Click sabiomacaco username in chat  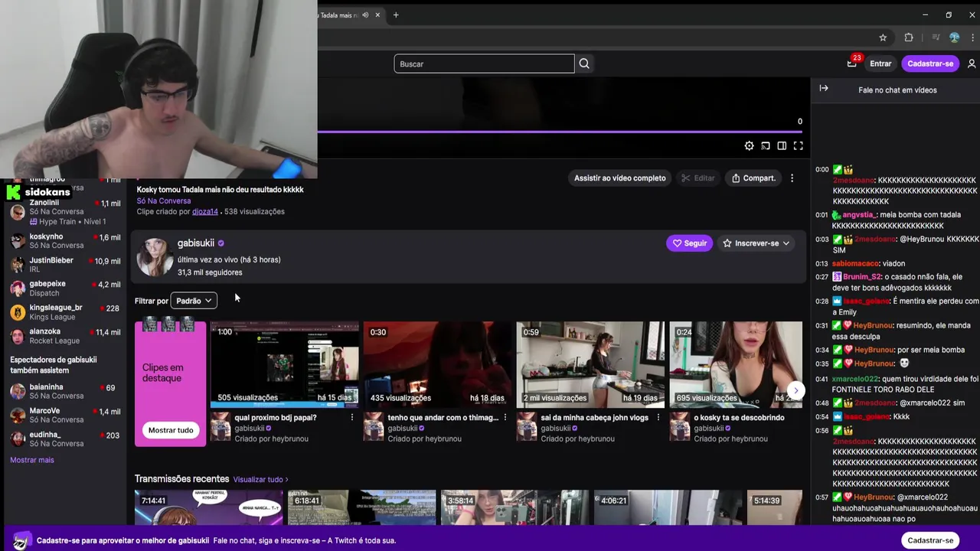coord(856,263)
